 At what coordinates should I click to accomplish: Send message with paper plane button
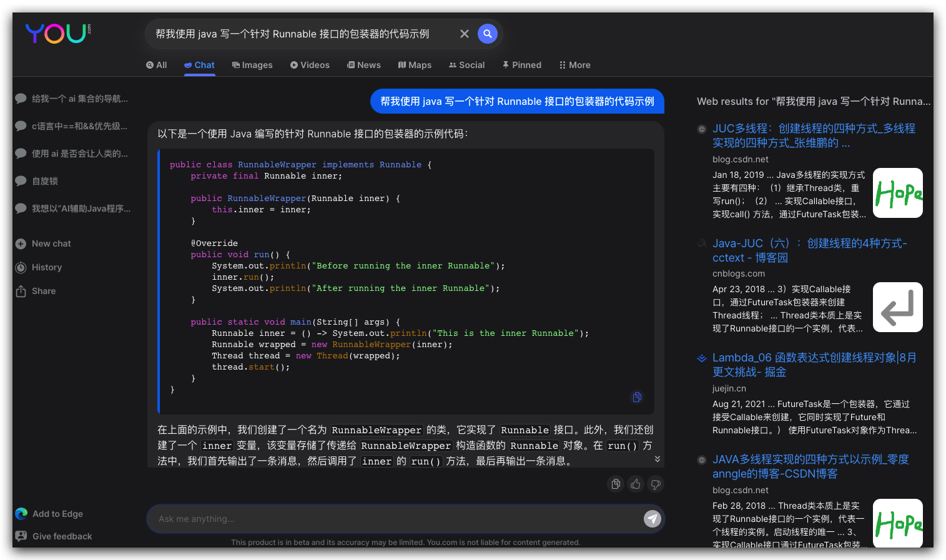(653, 519)
